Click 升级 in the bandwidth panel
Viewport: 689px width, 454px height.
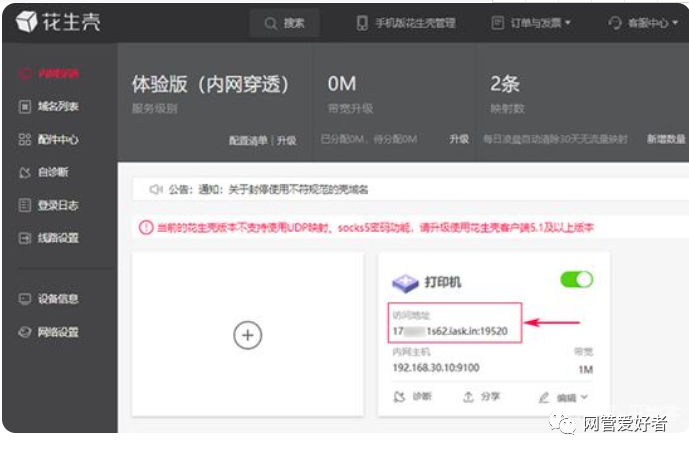(459, 139)
